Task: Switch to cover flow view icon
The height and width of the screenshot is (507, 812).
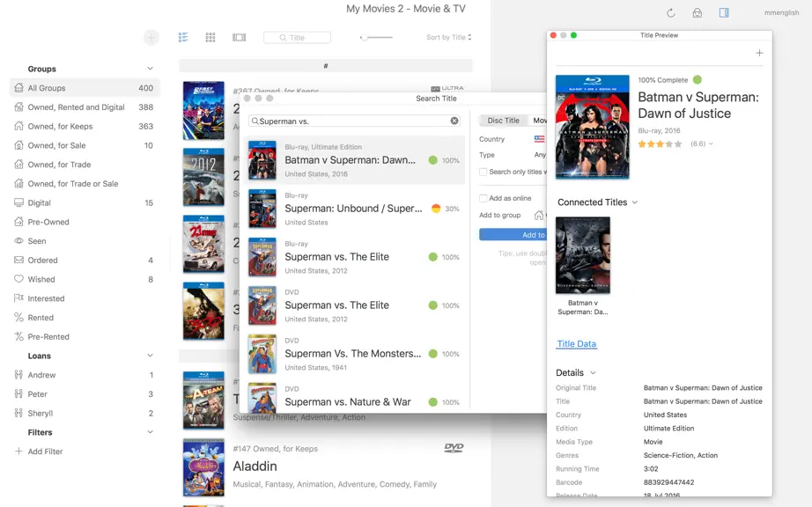Action: click(x=240, y=37)
